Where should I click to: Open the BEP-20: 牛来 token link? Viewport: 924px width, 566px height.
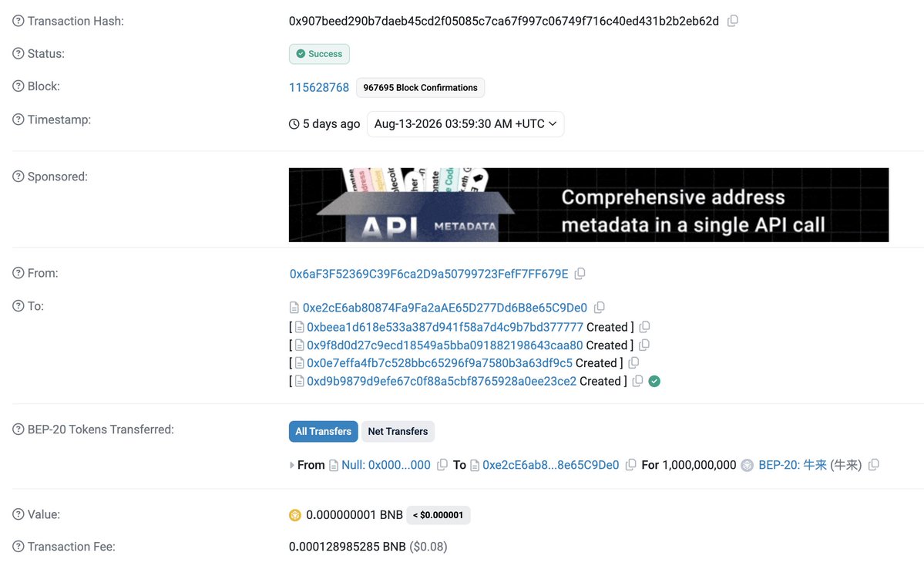pos(792,464)
